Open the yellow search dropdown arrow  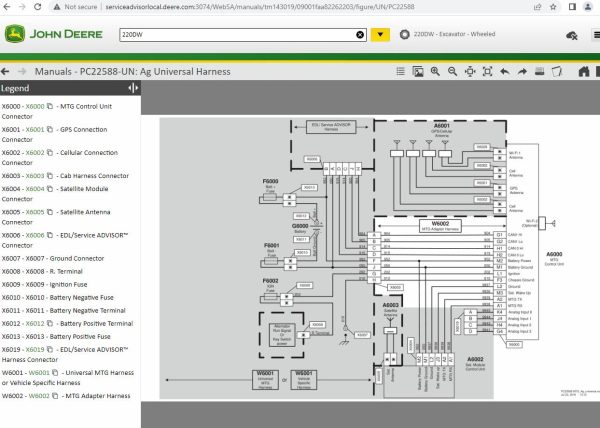380,35
